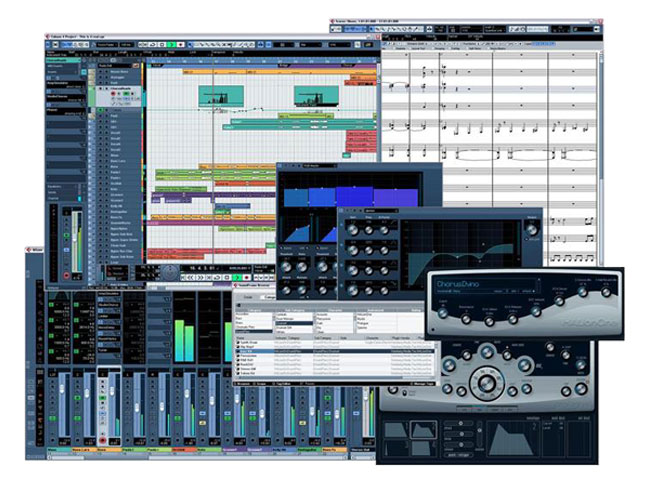Click red Record button in project window toolbar
Viewport: 648px width, 490px height.
coord(180,45)
